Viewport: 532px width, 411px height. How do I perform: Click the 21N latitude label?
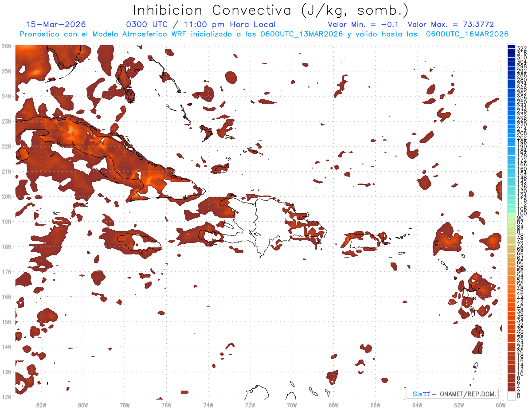click(6, 171)
